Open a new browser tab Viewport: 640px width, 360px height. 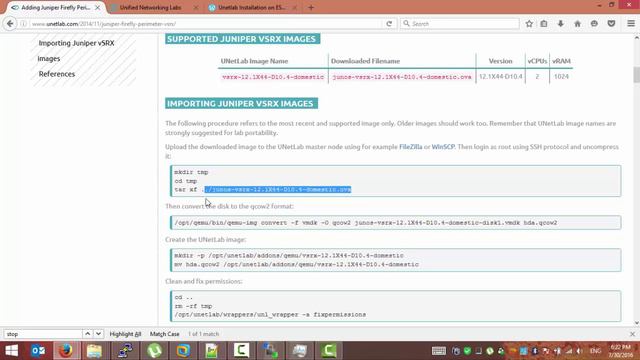click(311, 7)
